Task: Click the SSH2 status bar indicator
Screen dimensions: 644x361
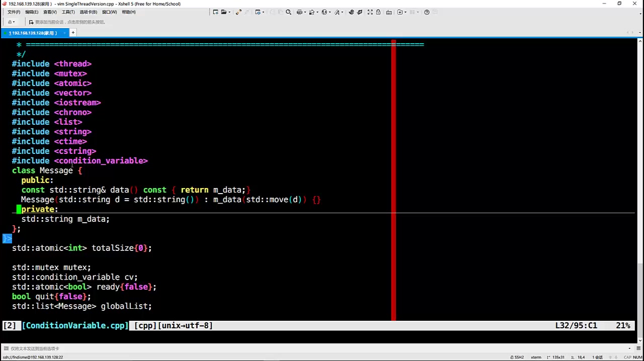Action: (519, 357)
